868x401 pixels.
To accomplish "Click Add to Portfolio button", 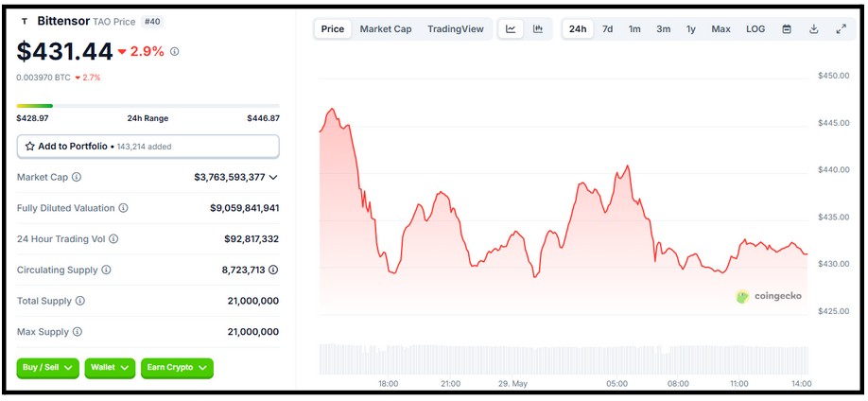I will 148,147.
